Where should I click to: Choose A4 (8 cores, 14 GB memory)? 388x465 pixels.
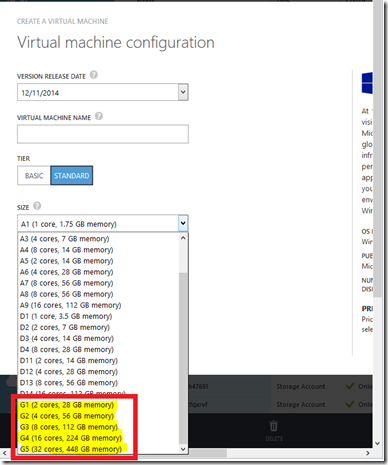click(98, 250)
